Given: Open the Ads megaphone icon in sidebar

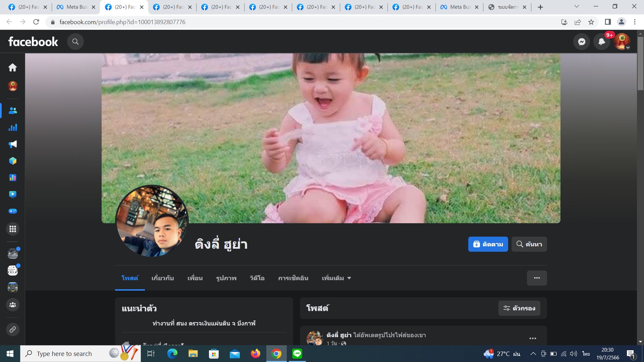Looking at the screenshot, I should click(x=13, y=144).
